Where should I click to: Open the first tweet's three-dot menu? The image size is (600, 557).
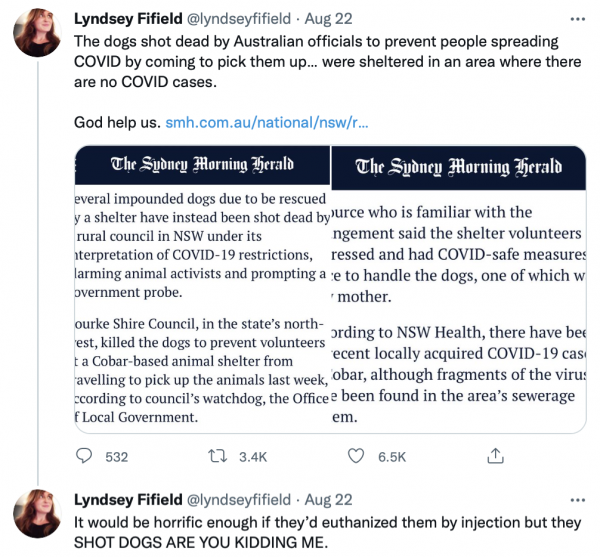point(576,19)
